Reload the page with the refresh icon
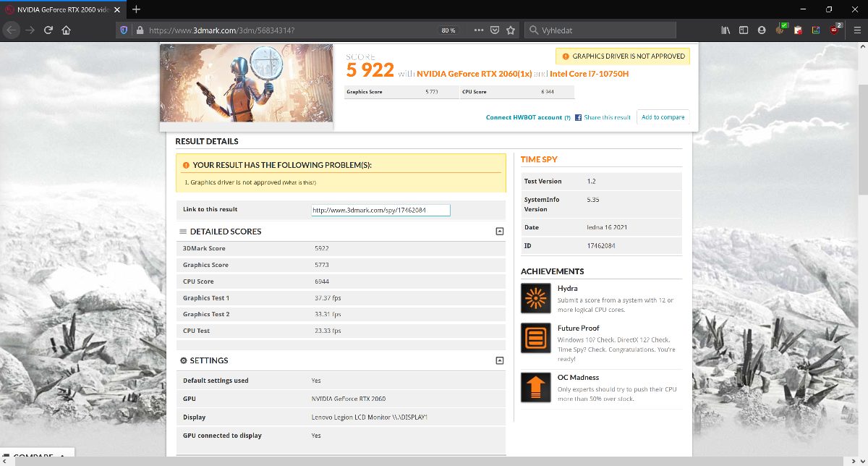Viewport: 868px width, 466px height. point(48,30)
